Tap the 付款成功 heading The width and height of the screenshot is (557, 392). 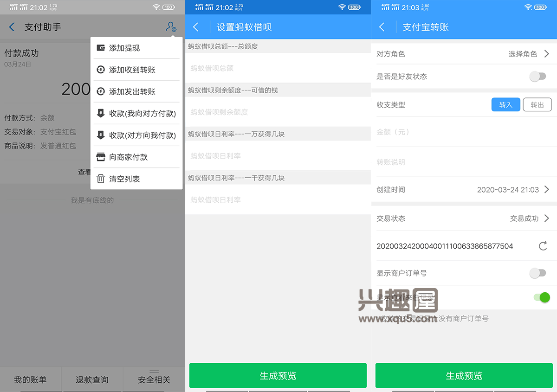pyautogui.click(x=21, y=53)
